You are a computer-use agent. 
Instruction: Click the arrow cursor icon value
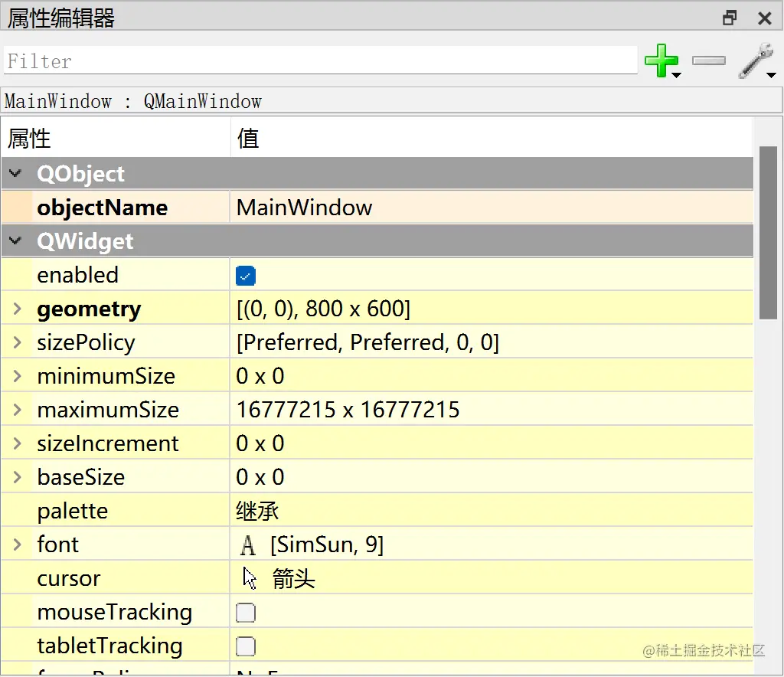(x=250, y=578)
